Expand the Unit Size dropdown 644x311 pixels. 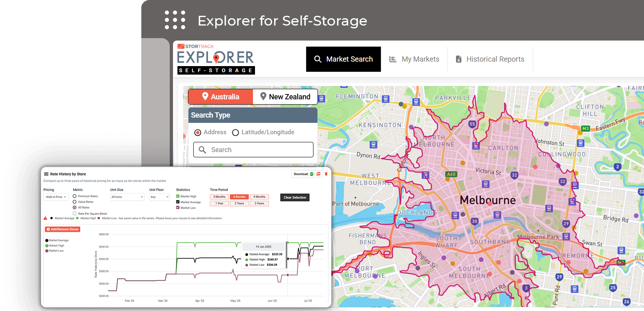128,197
